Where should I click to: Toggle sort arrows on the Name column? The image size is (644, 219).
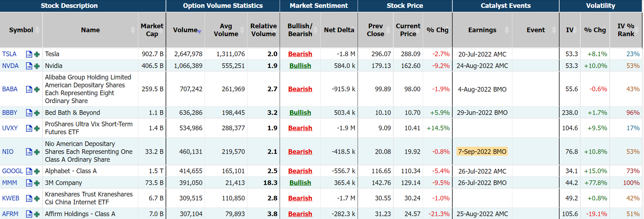point(133,30)
